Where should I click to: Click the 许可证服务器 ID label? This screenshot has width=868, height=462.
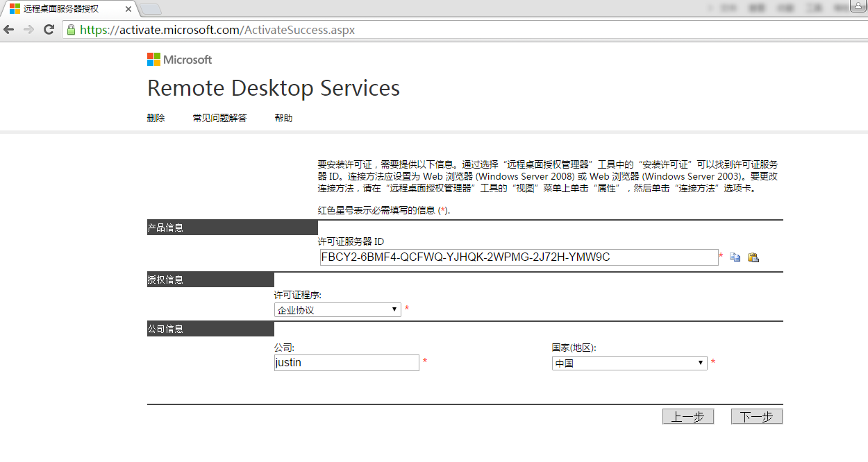coord(351,241)
